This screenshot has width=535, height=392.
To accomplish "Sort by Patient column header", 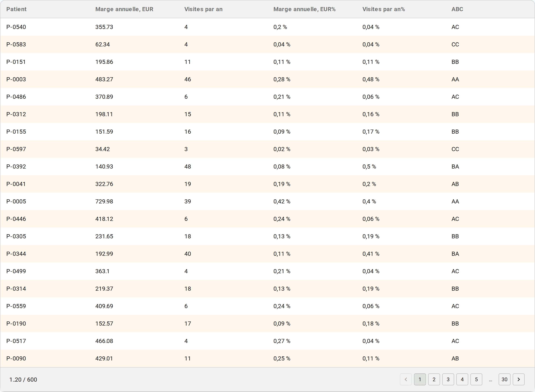I will click(16, 9).
